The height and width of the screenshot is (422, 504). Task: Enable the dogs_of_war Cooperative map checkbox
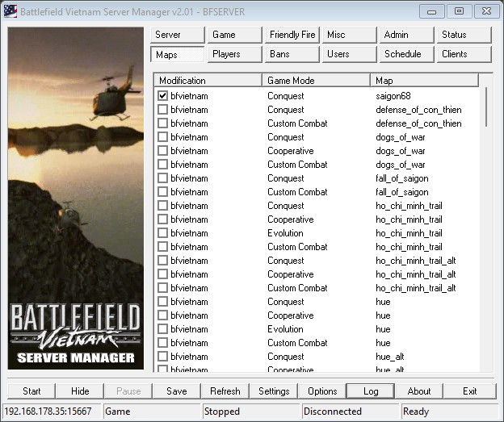[163, 151]
